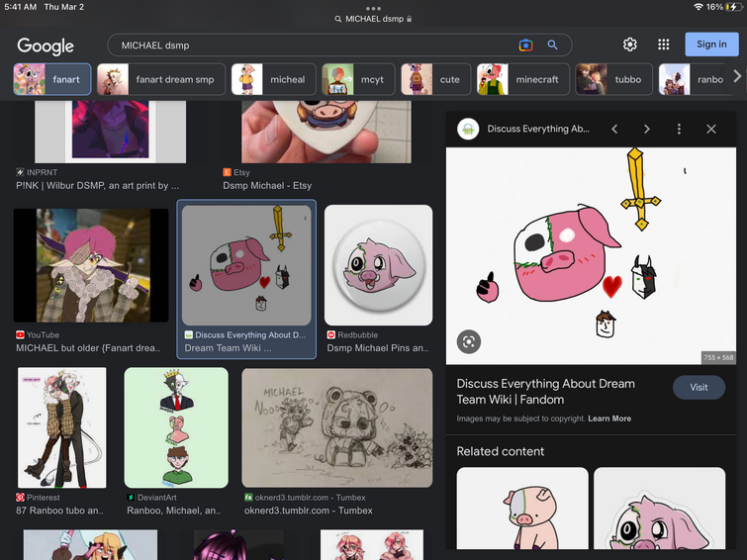Tap the battery status icon

coord(733,7)
